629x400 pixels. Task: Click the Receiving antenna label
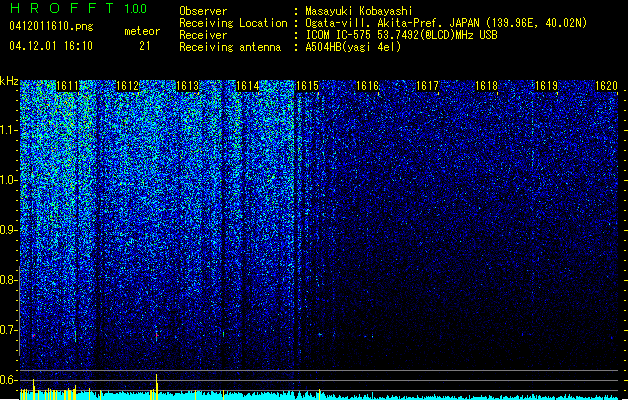pos(230,47)
